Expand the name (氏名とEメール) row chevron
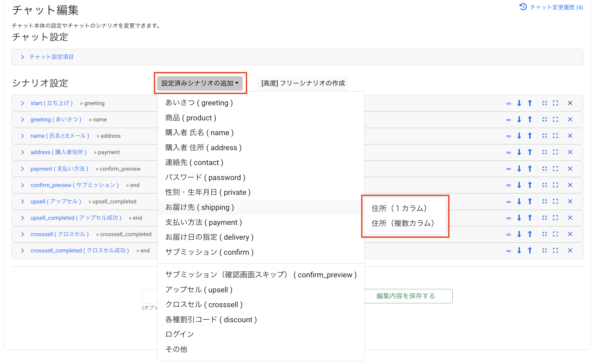Image resolution: width=594 pixels, height=364 pixels. pos(23,136)
